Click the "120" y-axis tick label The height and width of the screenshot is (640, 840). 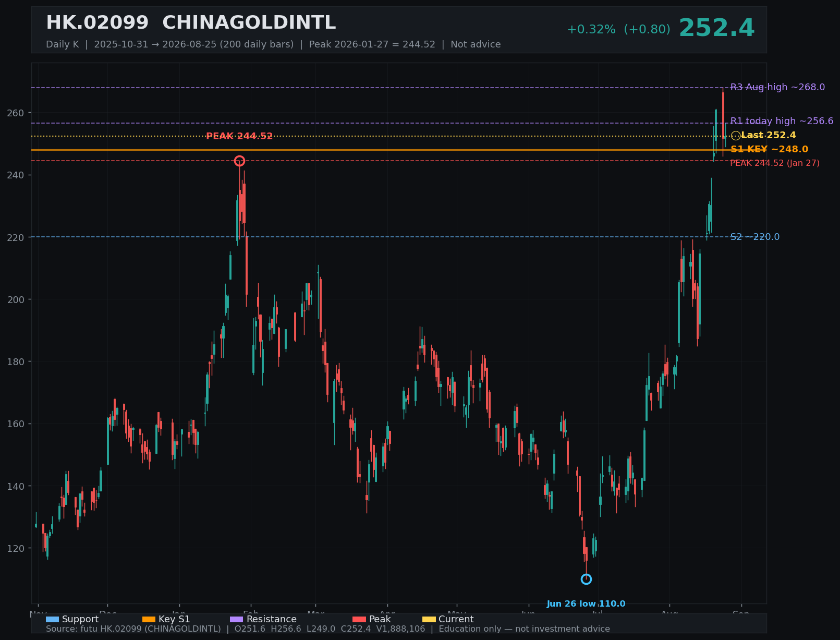[15, 548]
